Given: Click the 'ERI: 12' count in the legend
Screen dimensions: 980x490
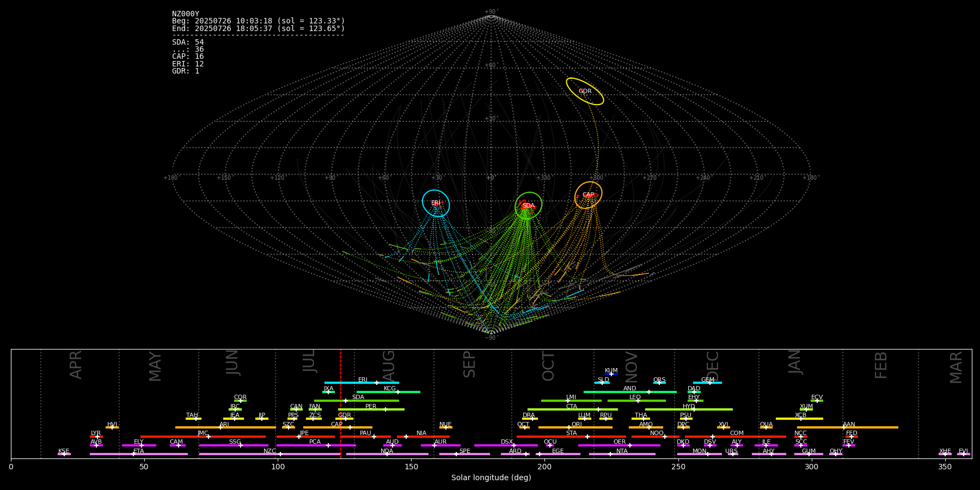Looking at the screenshot, I should (188, 64).
